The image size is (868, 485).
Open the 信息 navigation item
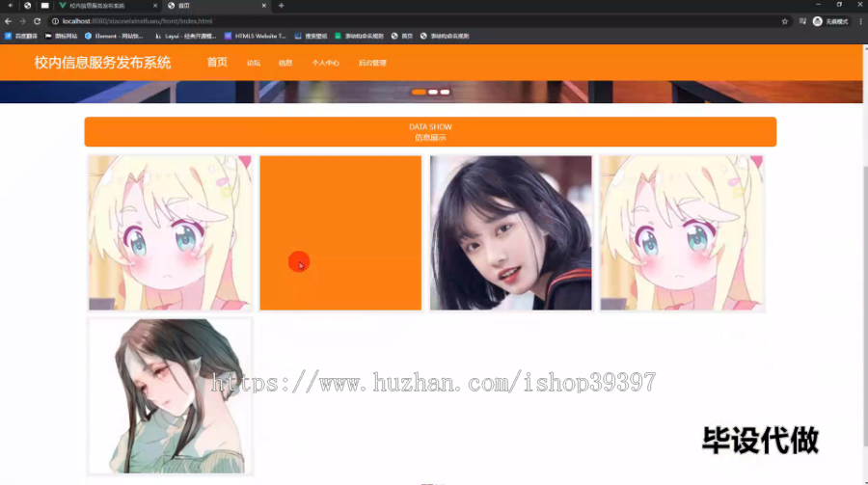[x=285, y=63]
